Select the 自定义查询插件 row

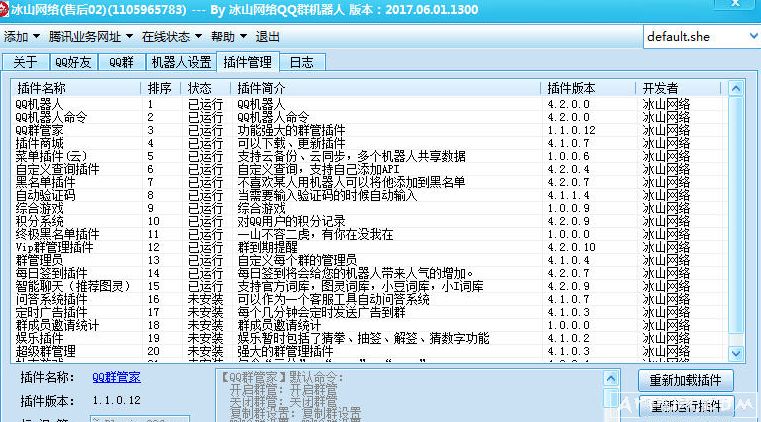click(x=371, y=169)
